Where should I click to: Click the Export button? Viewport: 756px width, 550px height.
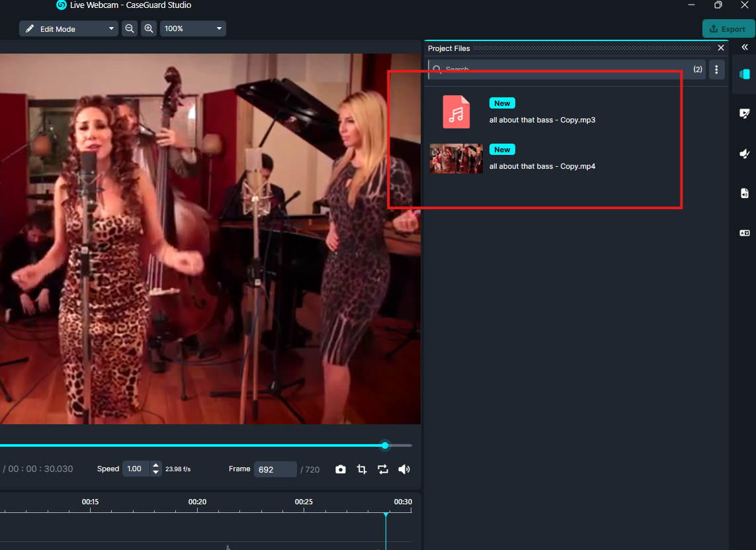tap(727, 29)
